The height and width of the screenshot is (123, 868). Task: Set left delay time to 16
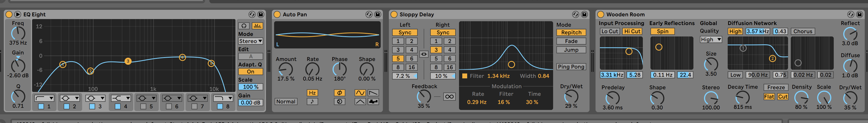tap(411, 67)
